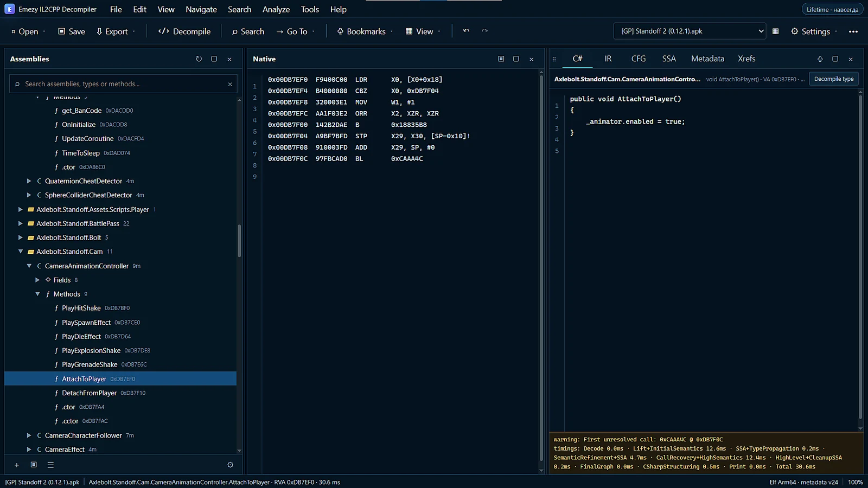The width and height of the screenshot is (868, 488).
Task: Expand the QuaternionCheatDetector class
Action: (29, 181)
